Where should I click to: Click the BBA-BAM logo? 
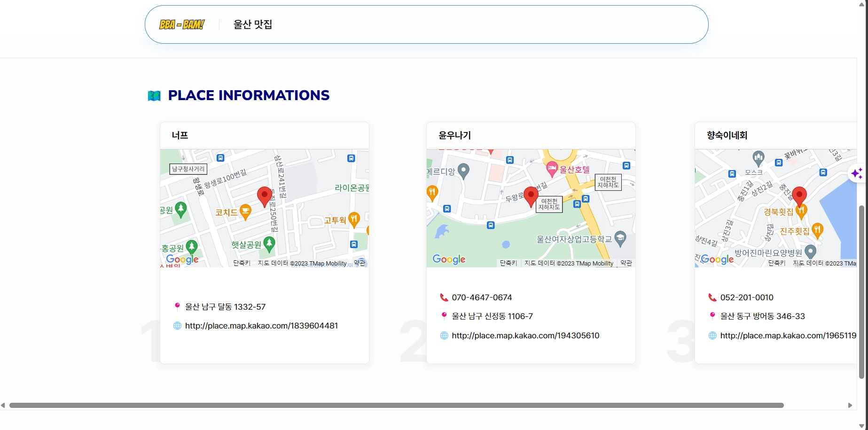[x=181, y=24]
